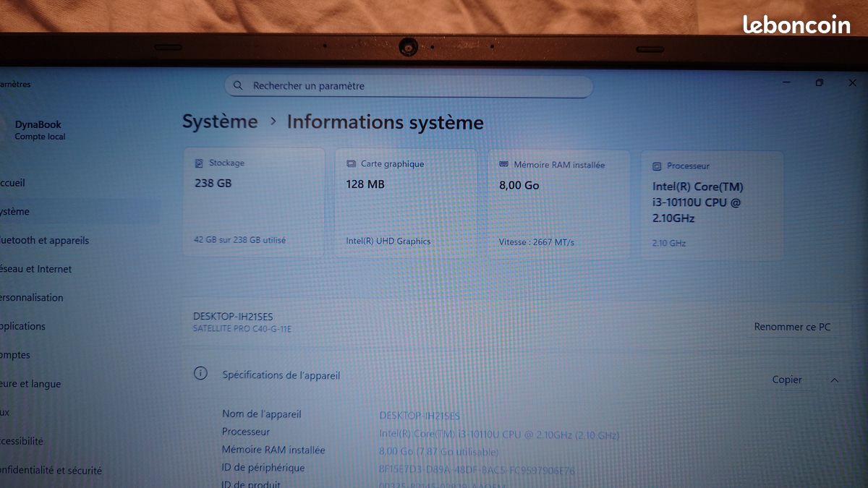Click the DynaBook Compte local profile
This screenshot has width=868, height=488.
click(x=40, y=130)
